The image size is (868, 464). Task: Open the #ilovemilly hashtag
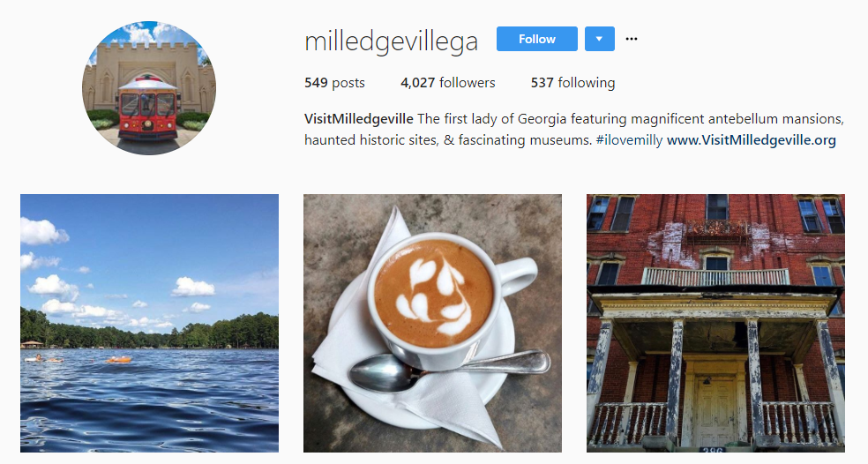(x=629, y=140)
